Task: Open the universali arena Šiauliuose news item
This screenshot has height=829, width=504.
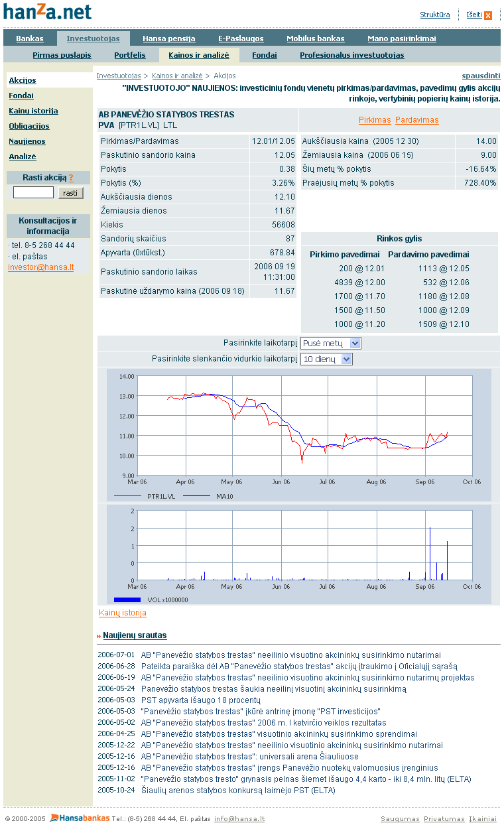Action: point(249,756)
